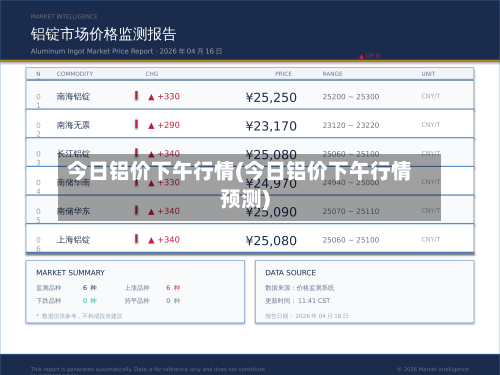This screenshot has width=500, height=375.
Task: Click the footer auto-generated report disclaimer
Action: click(148, 370)
